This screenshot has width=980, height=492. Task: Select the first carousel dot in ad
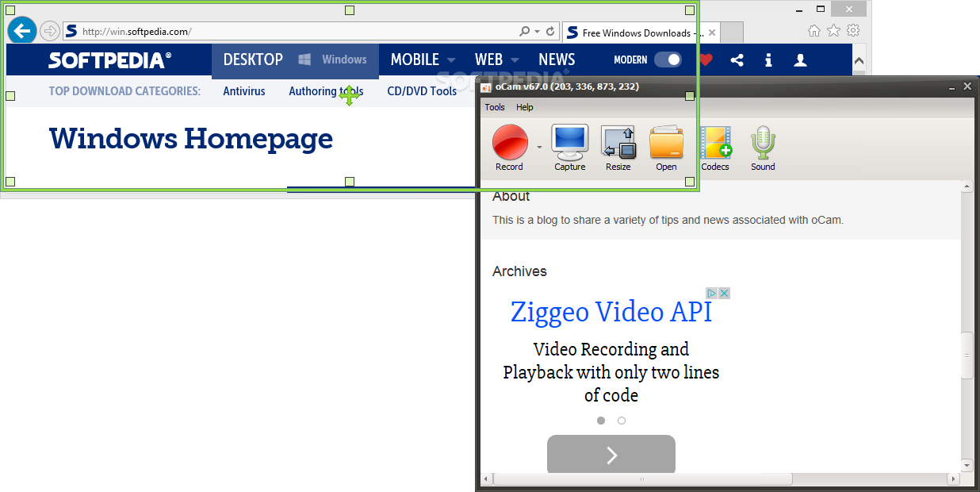601,421
